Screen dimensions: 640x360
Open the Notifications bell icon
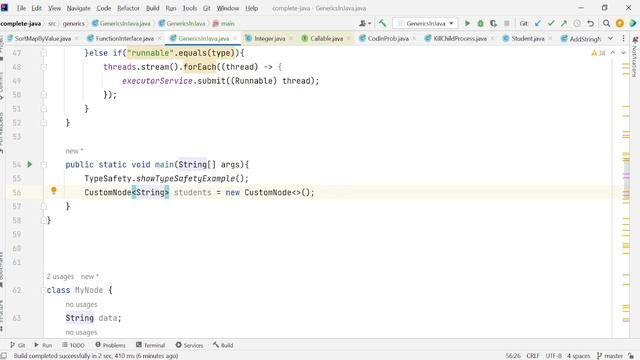click(x=635, y=40)
